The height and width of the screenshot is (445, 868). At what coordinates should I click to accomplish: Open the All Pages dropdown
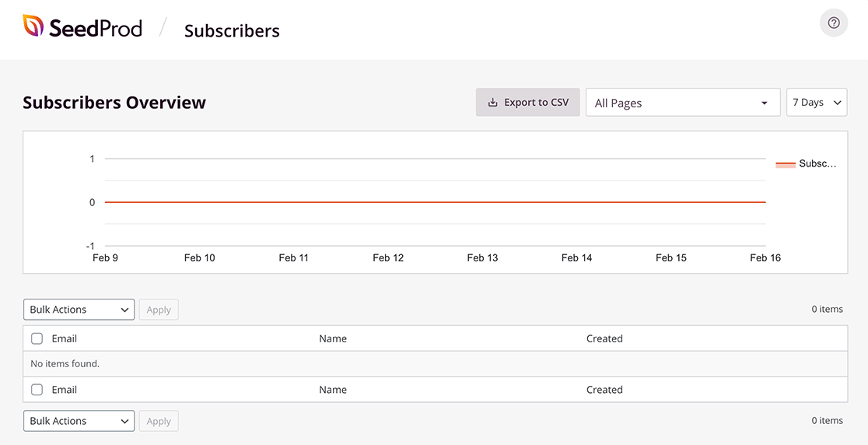[682, 103]
